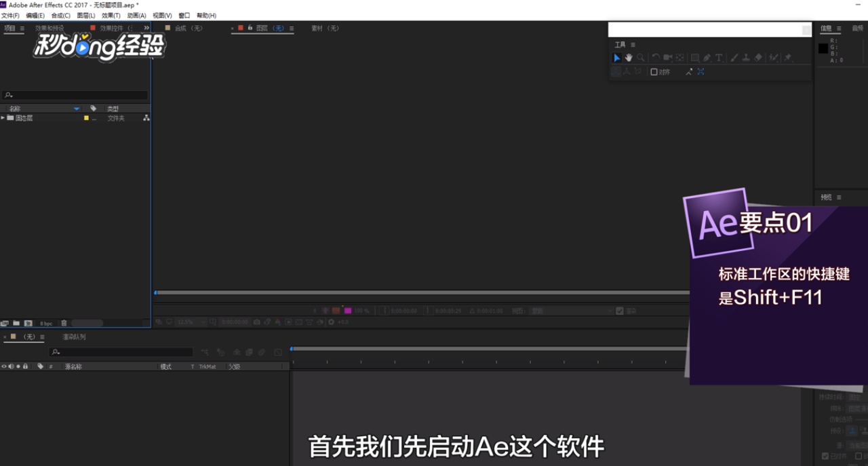868x466 pixels.
Task: Open the 预览 panel menu
Action: 839,197
